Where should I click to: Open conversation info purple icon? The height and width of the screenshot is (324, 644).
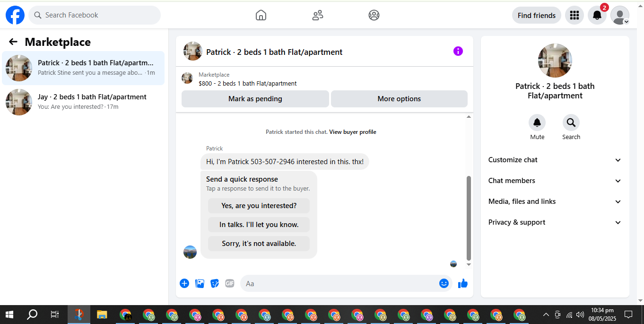click(x=458, y=51)
